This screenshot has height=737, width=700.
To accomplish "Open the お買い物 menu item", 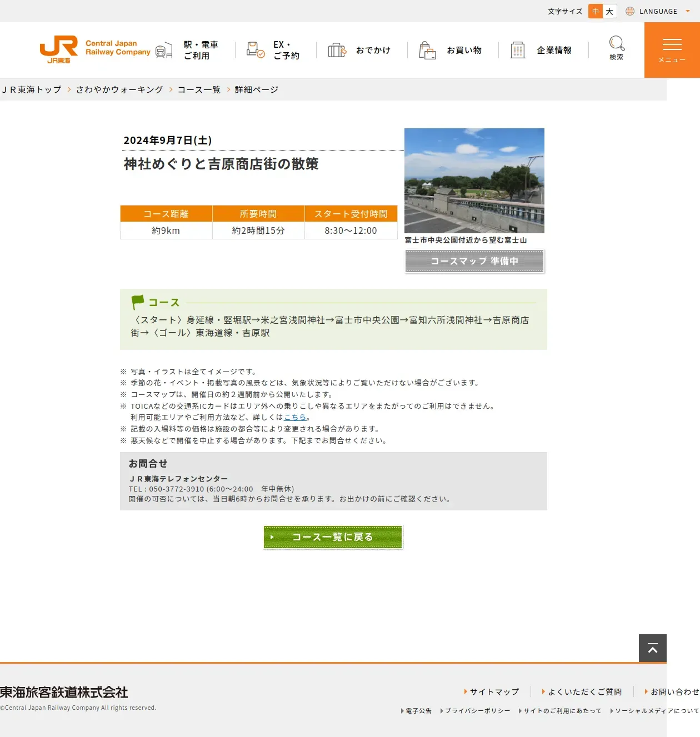I will pyautogui.click(x=464, y=50).
